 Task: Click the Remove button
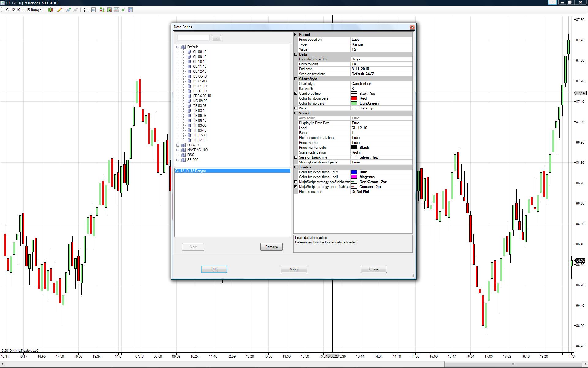(271, 247)
